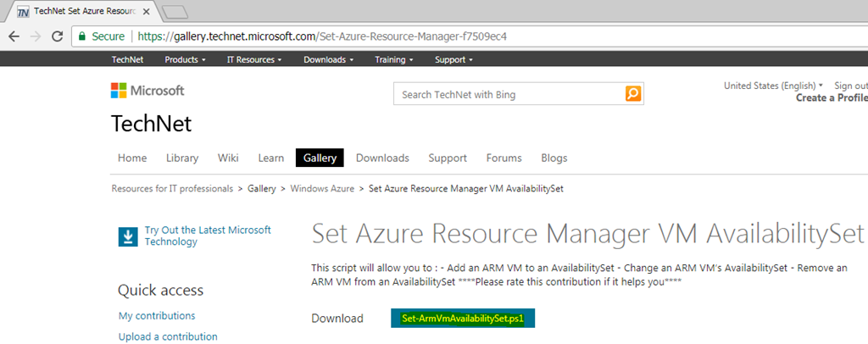This screenshot has height=344, width=868.
Task: Click the Windows Azure breadcrumb link
Action: coord(322,189)
